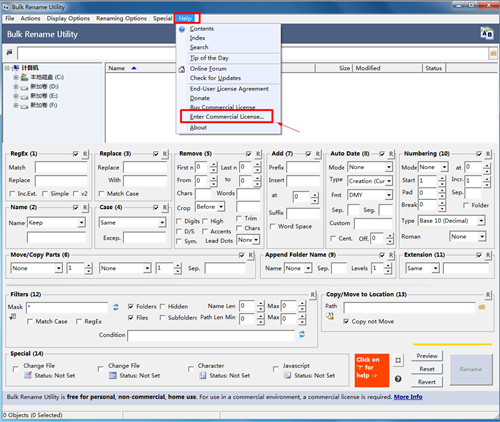
Task: Click the Case (4) reset R button
Action: [x=165, y=207]
